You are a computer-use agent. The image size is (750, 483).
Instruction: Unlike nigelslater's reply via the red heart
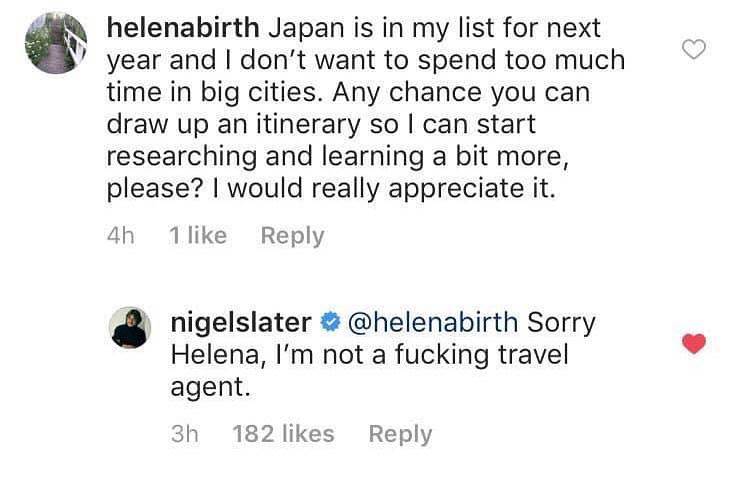(693, 344)
